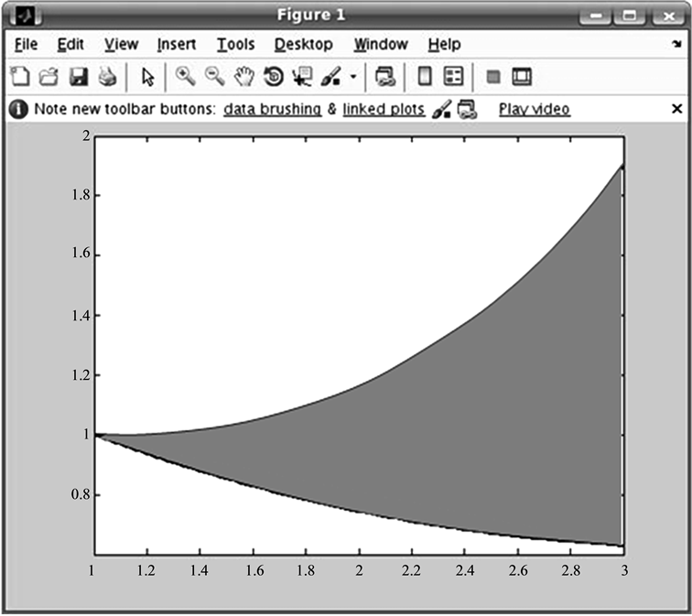The image size is (692, 616).
Task: Print the figure using the printer icon
Action: point(107,77)
